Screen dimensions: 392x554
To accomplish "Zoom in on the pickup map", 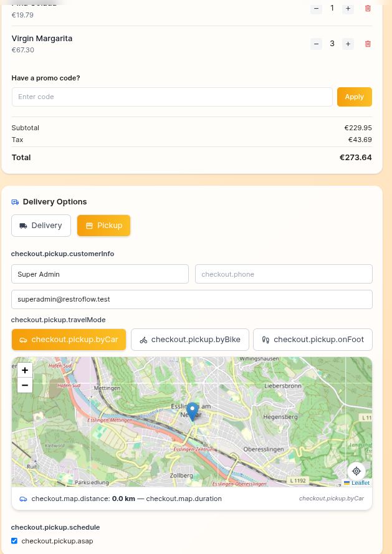I will (25, 370).
